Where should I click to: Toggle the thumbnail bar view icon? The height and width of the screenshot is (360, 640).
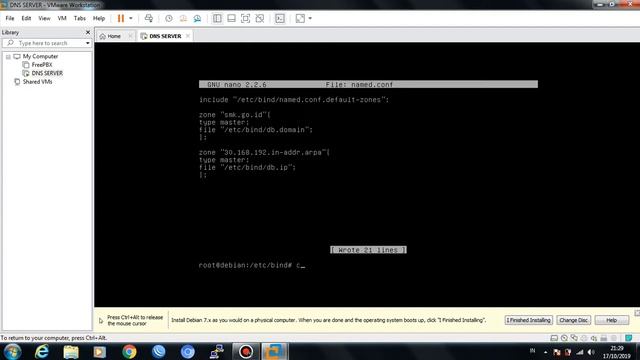click(231, 18)
